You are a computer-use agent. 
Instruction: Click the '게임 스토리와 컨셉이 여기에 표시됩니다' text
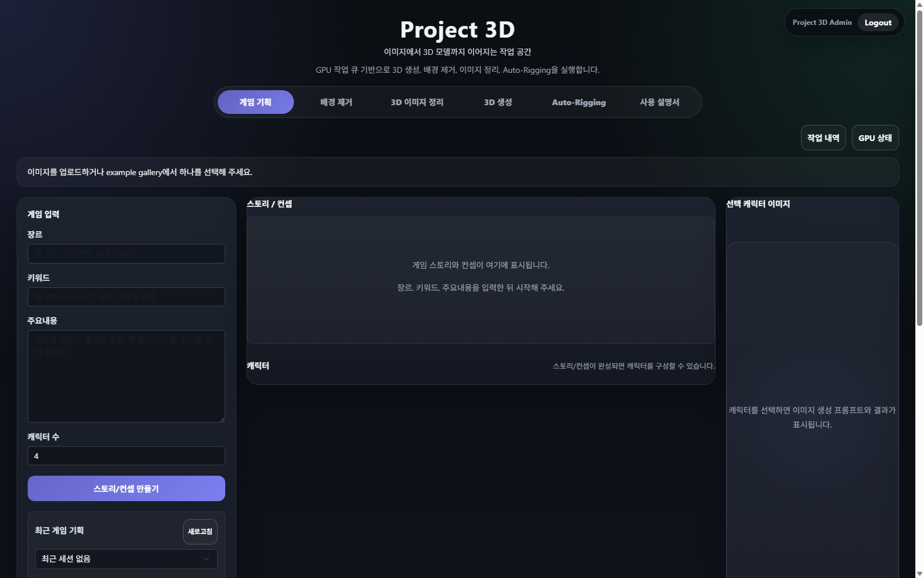pos(480,265)
